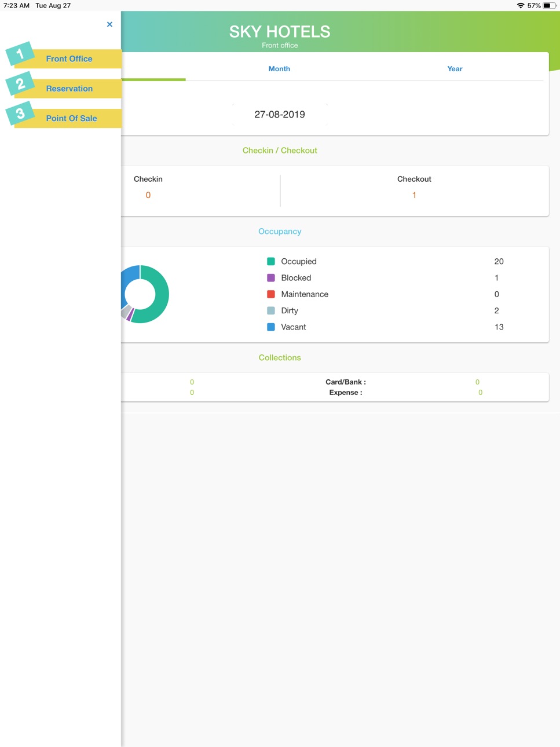
Task: Click the Vacant blue legend swatch
Action: point(270,327)
